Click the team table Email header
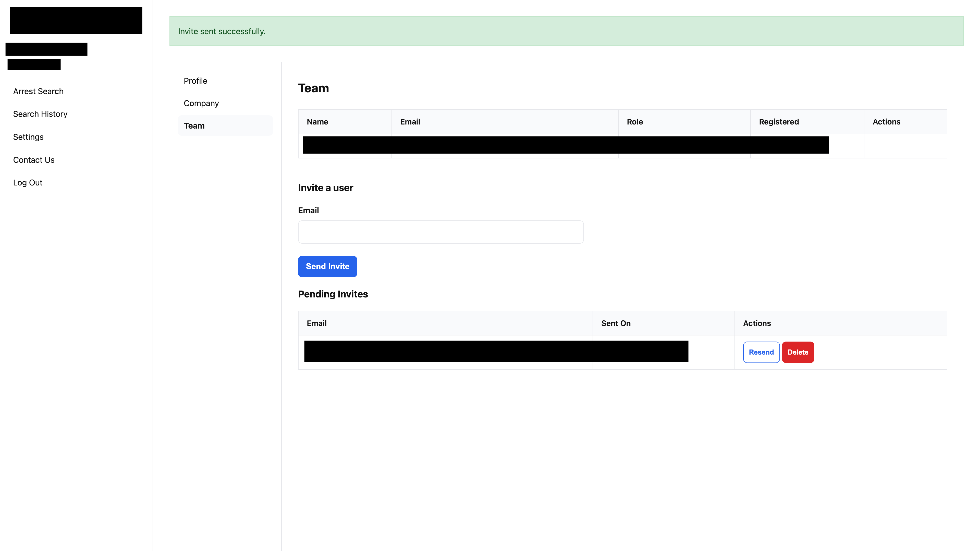Viewport: 980px width, 551px height. tap(410, 122)
